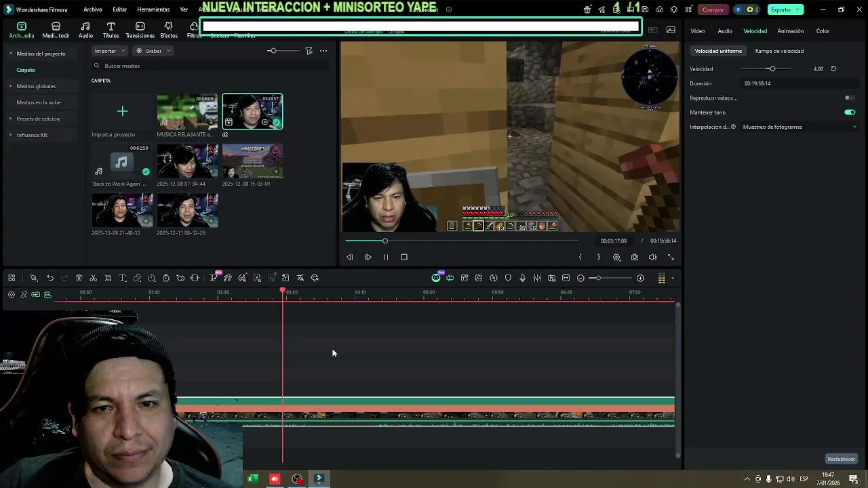Open the track height dropdown arrow in timeline toolbar
Screen dimensions: 868x488
click(x=673, y=278)
